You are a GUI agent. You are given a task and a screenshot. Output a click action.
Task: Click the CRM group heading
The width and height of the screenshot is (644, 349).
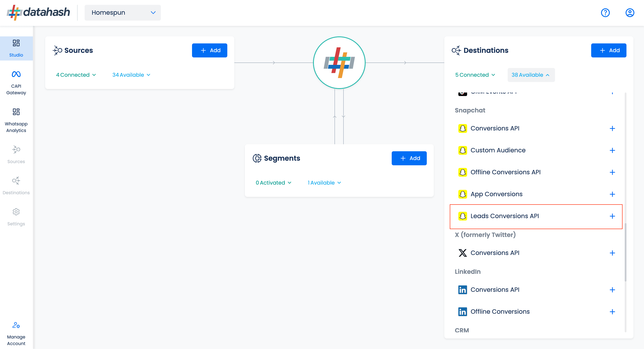pos(461,330)
